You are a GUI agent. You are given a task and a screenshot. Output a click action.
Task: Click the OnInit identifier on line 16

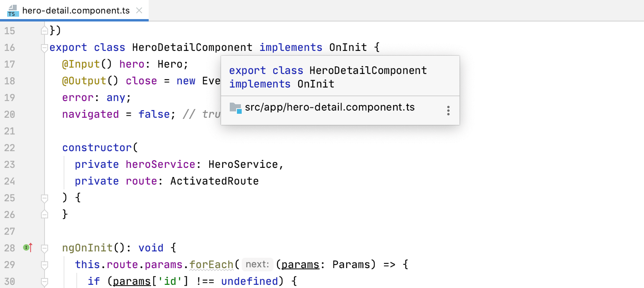[348, 47]
